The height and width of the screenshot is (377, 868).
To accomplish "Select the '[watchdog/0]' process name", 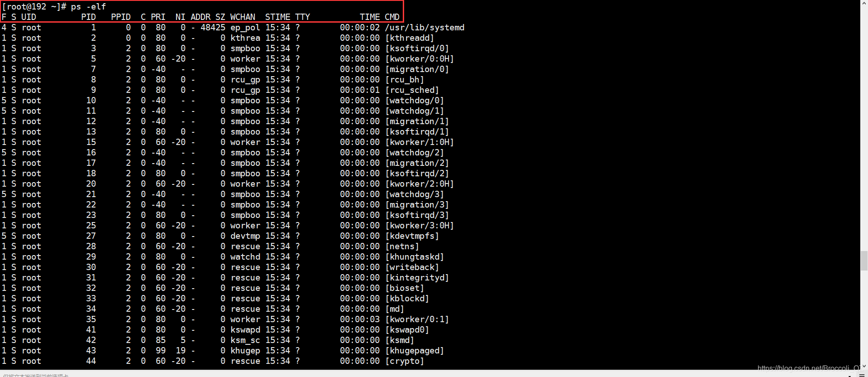I will [x=415, y=101].
